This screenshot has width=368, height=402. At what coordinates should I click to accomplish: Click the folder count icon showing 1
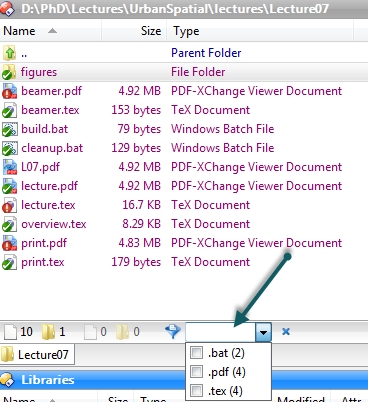48,332
